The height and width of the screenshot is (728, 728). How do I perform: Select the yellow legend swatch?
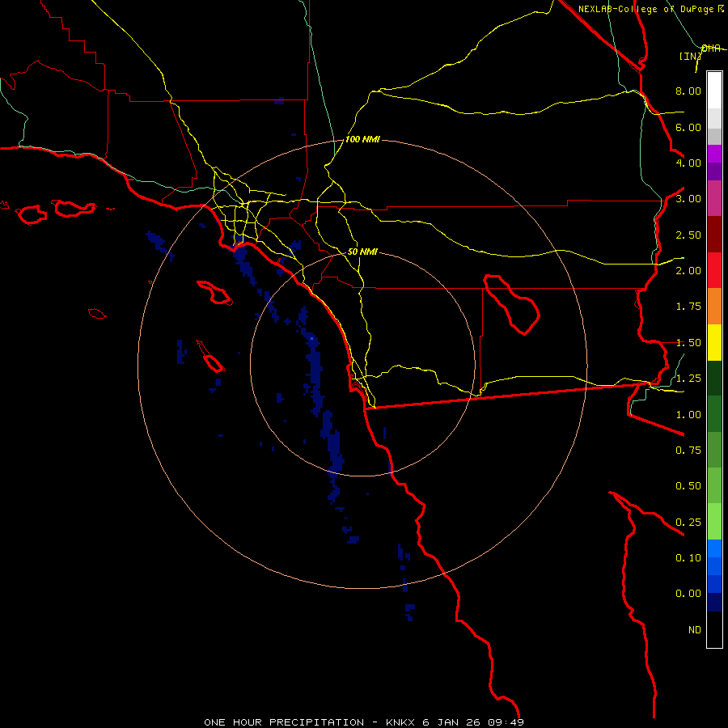point(714,342)
